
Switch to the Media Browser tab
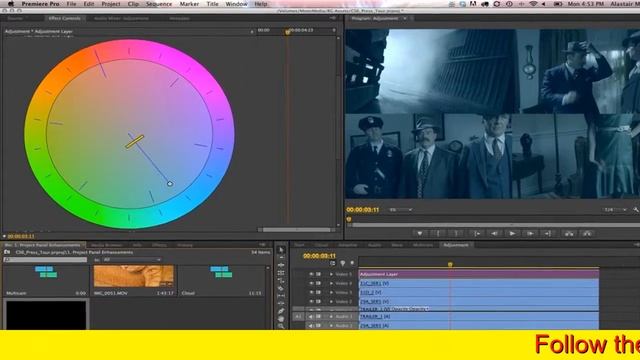pyautogui.click(x=107, y=245)
